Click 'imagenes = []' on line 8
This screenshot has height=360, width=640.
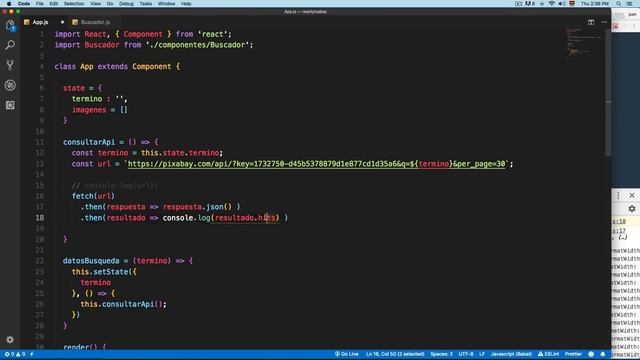pyautogui.click(x=100, y=110)
